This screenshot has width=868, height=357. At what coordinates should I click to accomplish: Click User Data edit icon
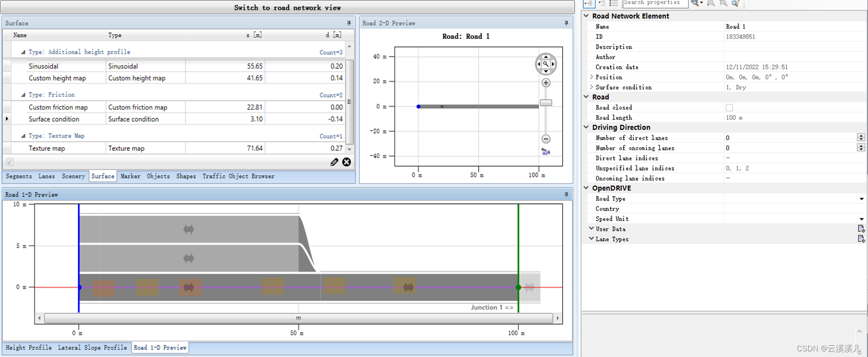click(861, 229)
